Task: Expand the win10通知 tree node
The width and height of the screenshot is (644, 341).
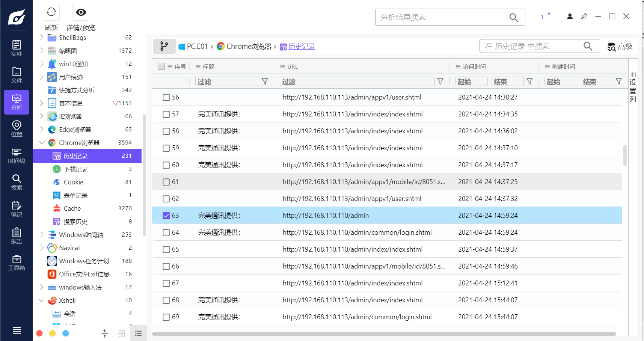Action: coord(42,64)
